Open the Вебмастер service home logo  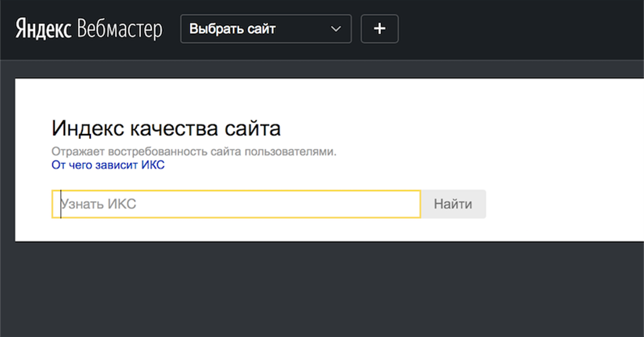119,29
